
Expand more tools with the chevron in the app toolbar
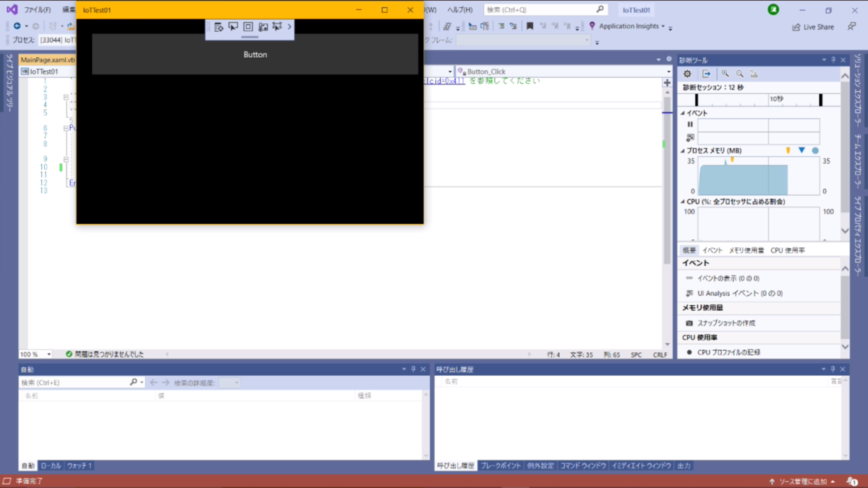[x=289, y=27]
